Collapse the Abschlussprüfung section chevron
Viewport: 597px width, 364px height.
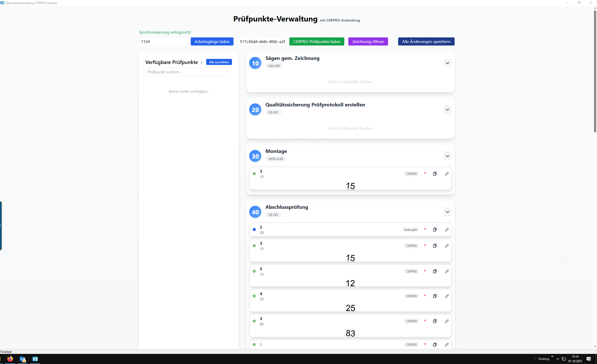(447, 212)
